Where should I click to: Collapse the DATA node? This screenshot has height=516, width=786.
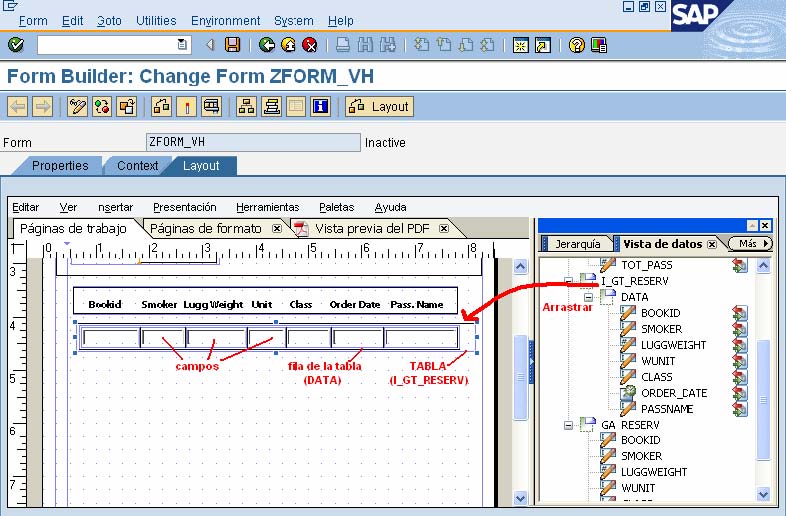click(x=588, y=297)
